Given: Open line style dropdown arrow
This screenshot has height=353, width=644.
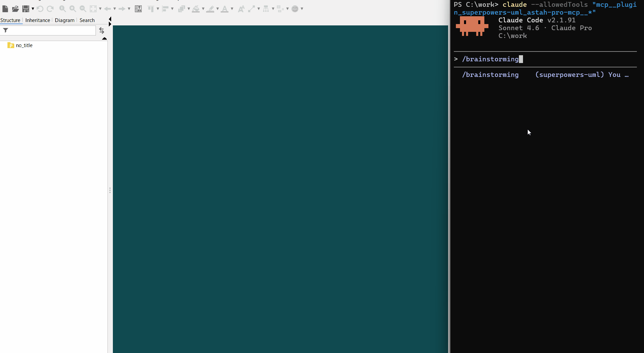Looking at the screenshot, I should pos(259,9).
